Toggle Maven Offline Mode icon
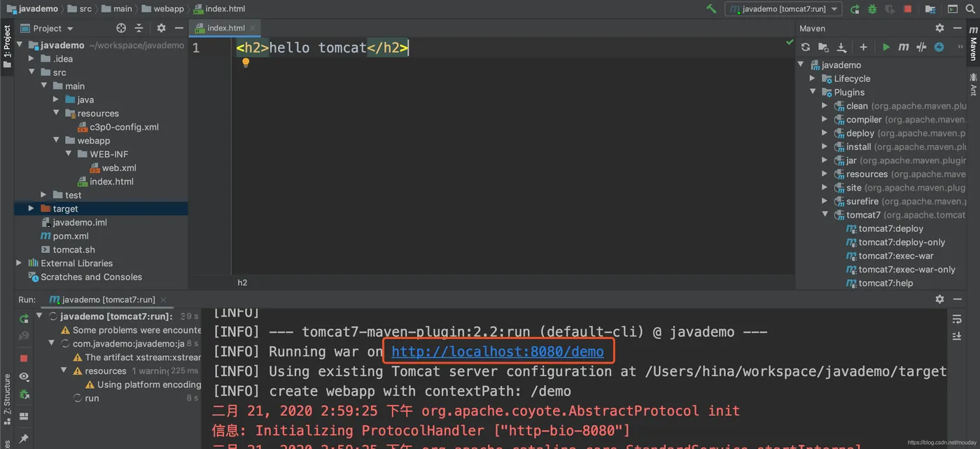Viewport: 980px width, 449px height. pos(921,47)
